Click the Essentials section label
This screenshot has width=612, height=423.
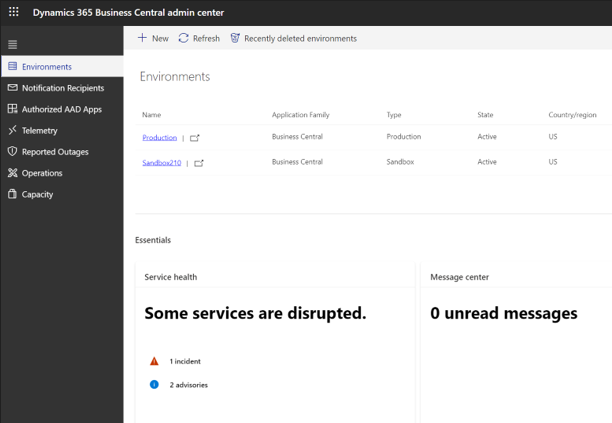tap(153, 240)
